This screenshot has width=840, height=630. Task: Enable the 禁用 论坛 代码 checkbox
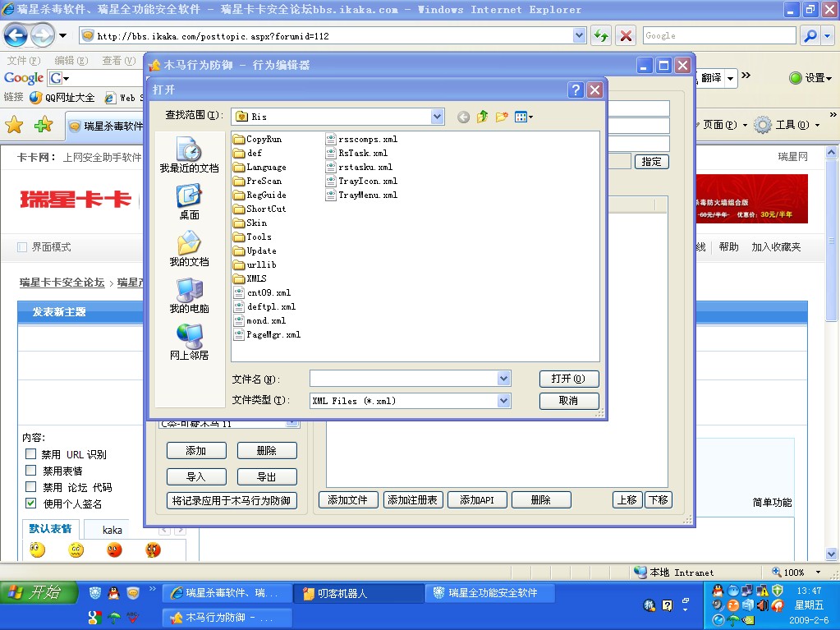pyautogui.click(x=31, y=487)
